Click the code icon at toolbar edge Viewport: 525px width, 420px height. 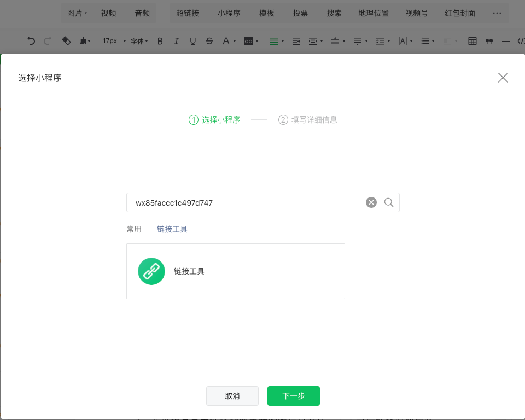[521, 41]
